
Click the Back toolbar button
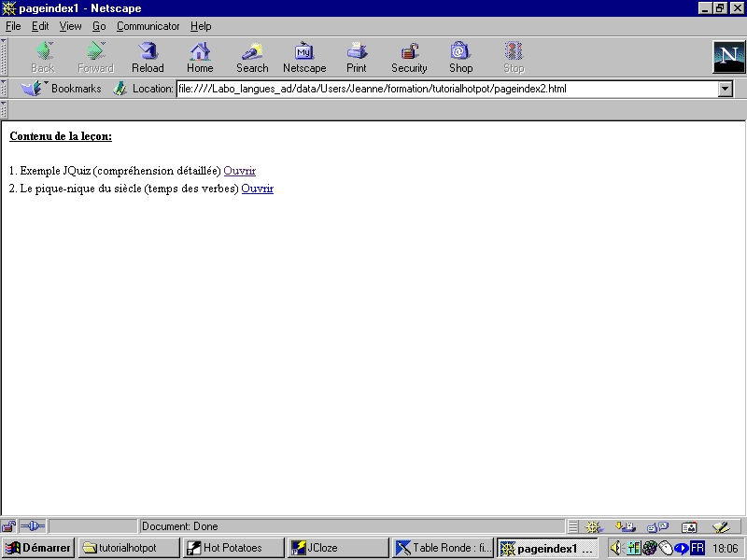(43, 57)
